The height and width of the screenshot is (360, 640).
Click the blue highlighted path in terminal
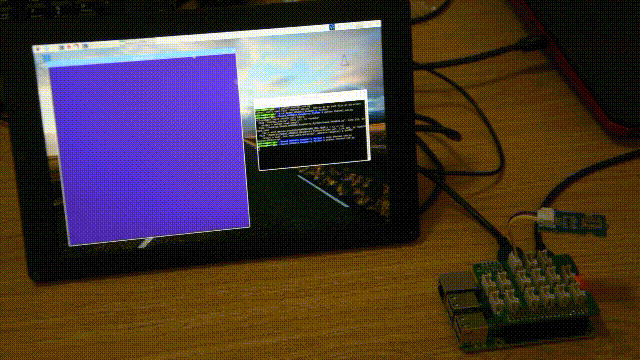click(x=302, y=140)
